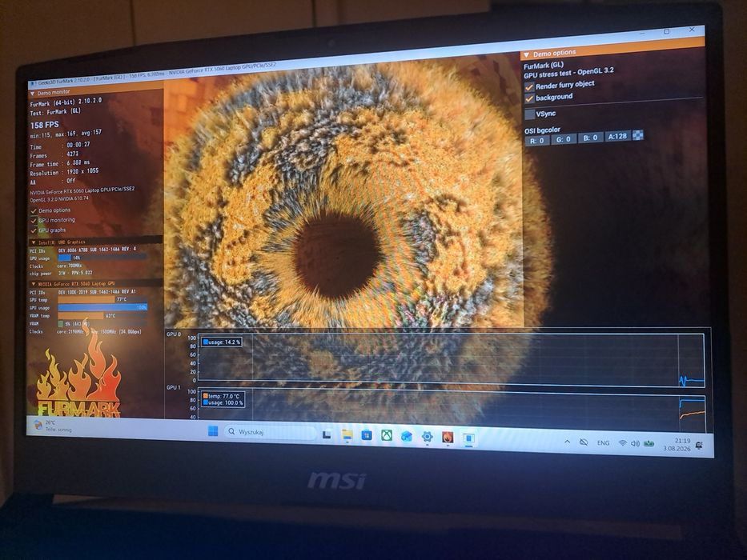Open the Windows Start menu
Viewport: 747px width, 560px height.
tap(213, 431)
